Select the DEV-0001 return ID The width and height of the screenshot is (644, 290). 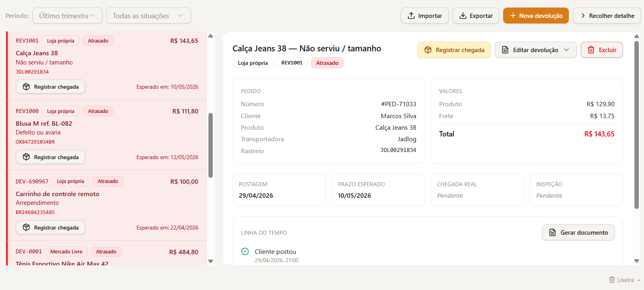click(29, 252)
